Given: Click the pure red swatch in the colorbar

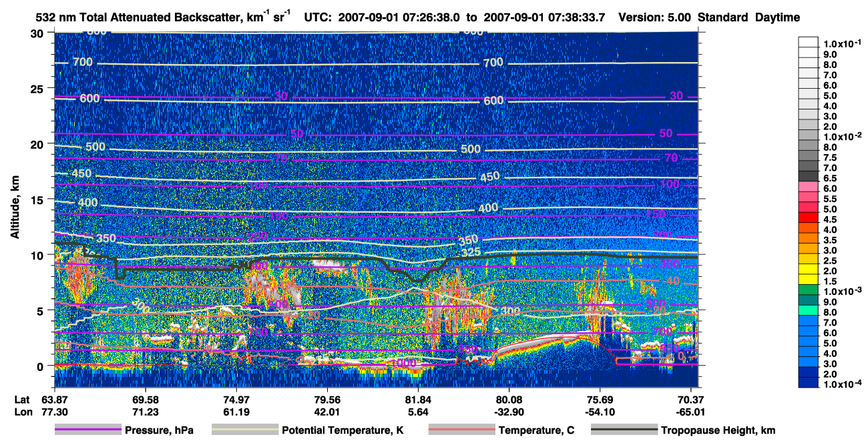Looking at the screenshot, I should [809, 217].
